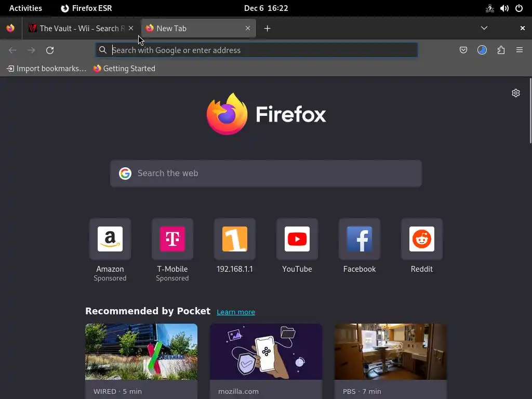Image resolution: width=532 pixels, height=399 pixels.
Task: Click the Recommended by Pocket heading
Action: 148,311
